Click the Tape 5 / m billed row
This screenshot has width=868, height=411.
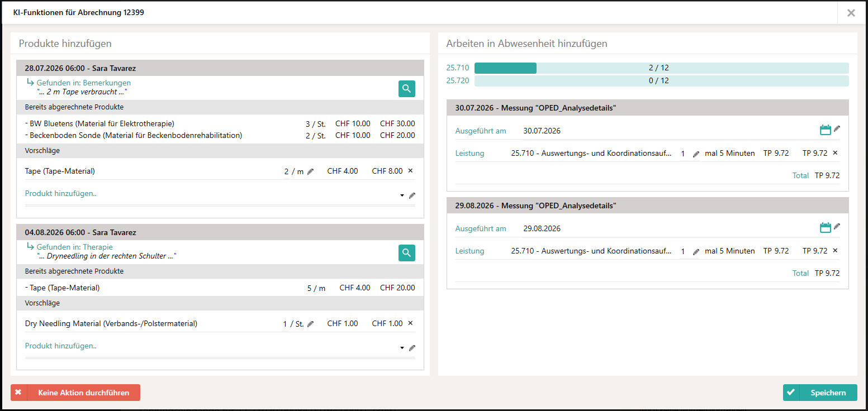coord(220,288)
